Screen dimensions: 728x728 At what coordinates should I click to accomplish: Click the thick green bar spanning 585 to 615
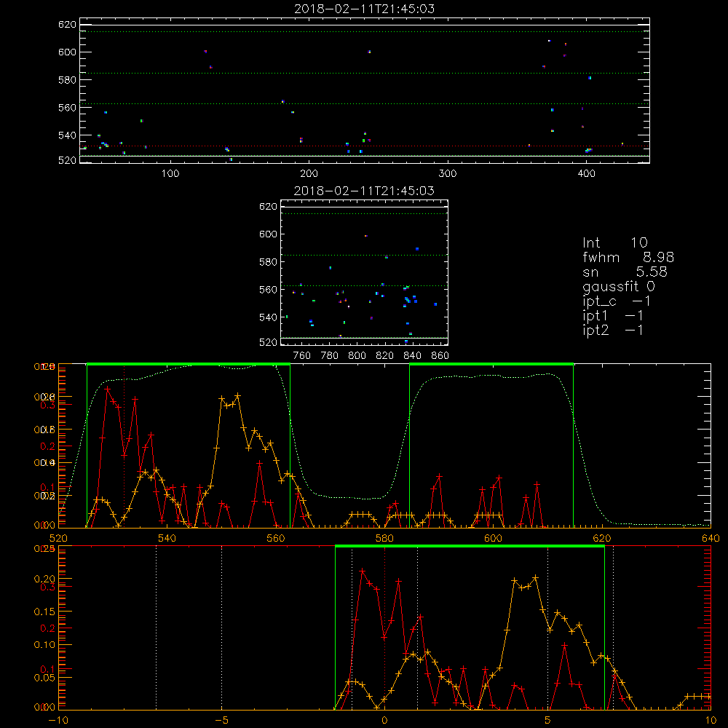[x=491, y=364]
